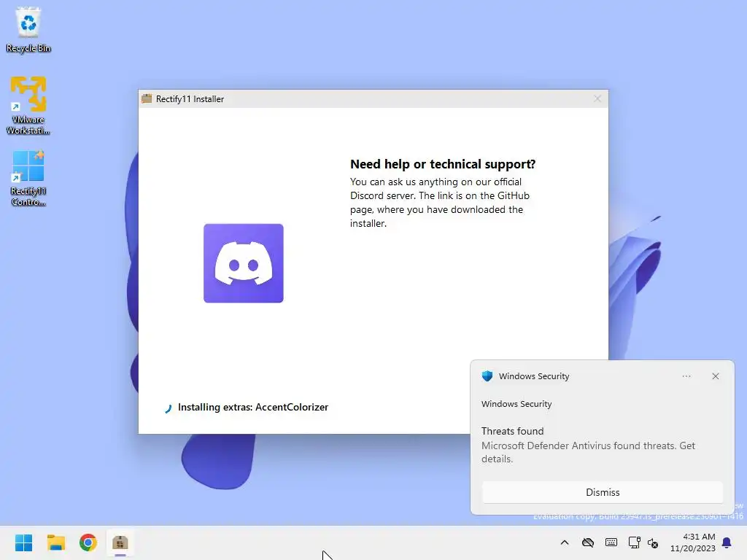Viewport: 747px width, 560px height.
Task: Open File Explorer from the taskbar
Action: coord(55,542)
